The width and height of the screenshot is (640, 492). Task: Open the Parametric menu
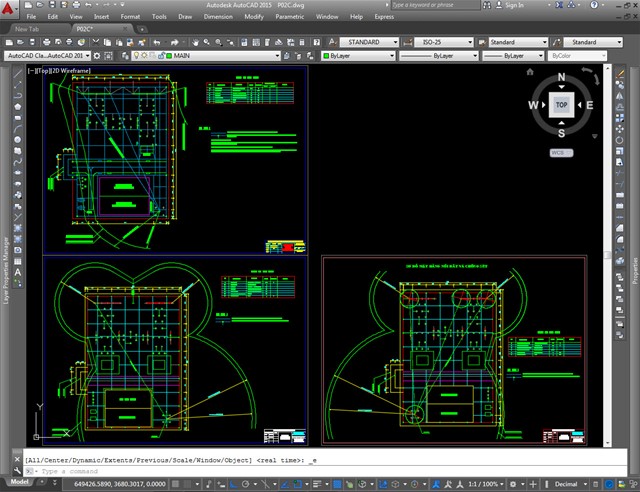289,17
